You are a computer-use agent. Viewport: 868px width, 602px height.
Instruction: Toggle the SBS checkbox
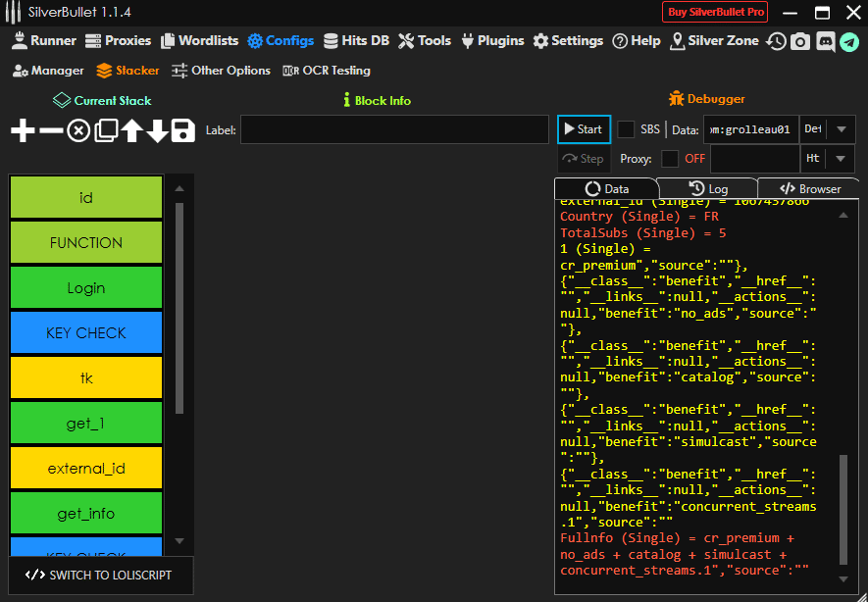pos(626,129)
